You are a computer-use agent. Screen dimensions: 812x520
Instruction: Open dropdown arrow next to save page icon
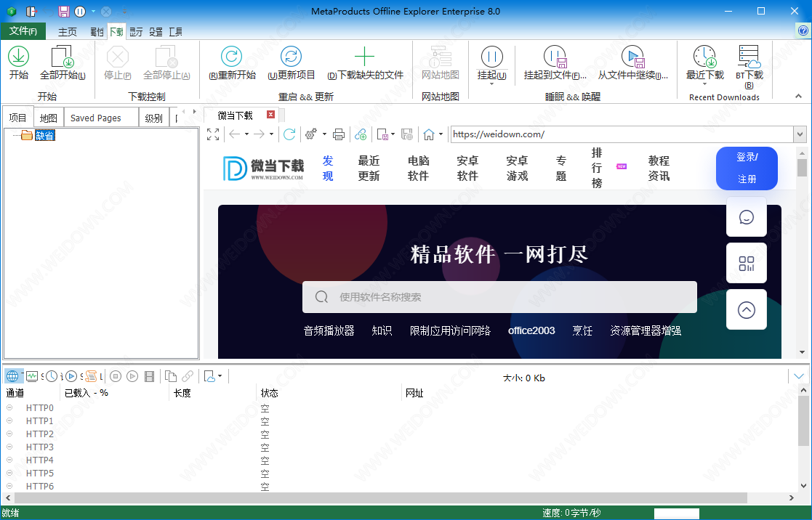coord(393,134)
